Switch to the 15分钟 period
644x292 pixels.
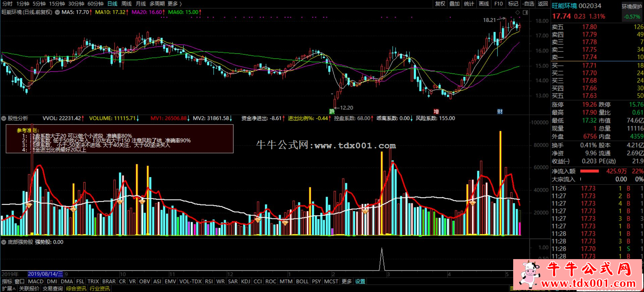pos(57,4)
